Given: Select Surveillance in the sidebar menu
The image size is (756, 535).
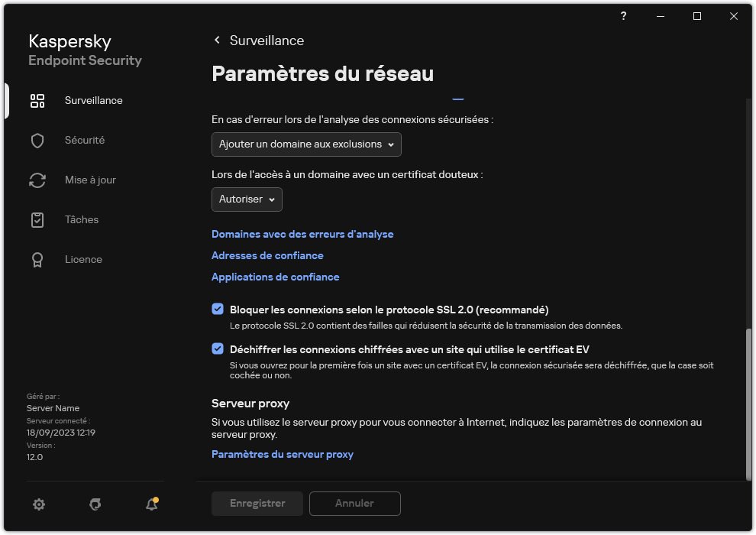Looking at the screenshot, I should (x=93, y=100).
